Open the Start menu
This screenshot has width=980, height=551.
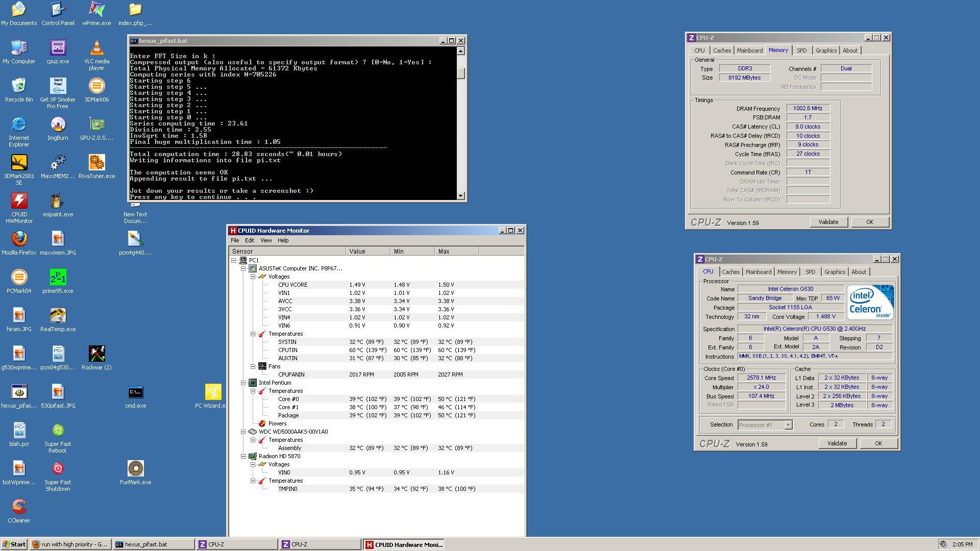(x=14, y=544)
